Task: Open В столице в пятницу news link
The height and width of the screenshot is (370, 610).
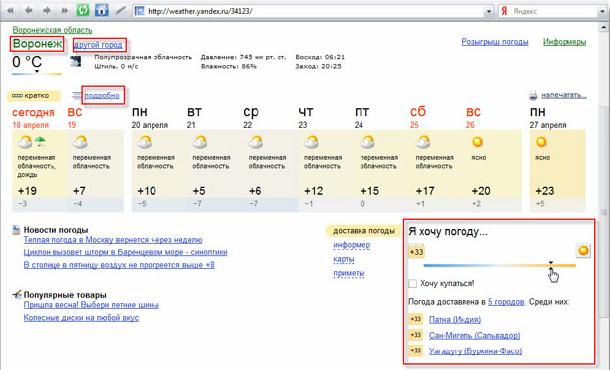Action: (x=119, y=265)
